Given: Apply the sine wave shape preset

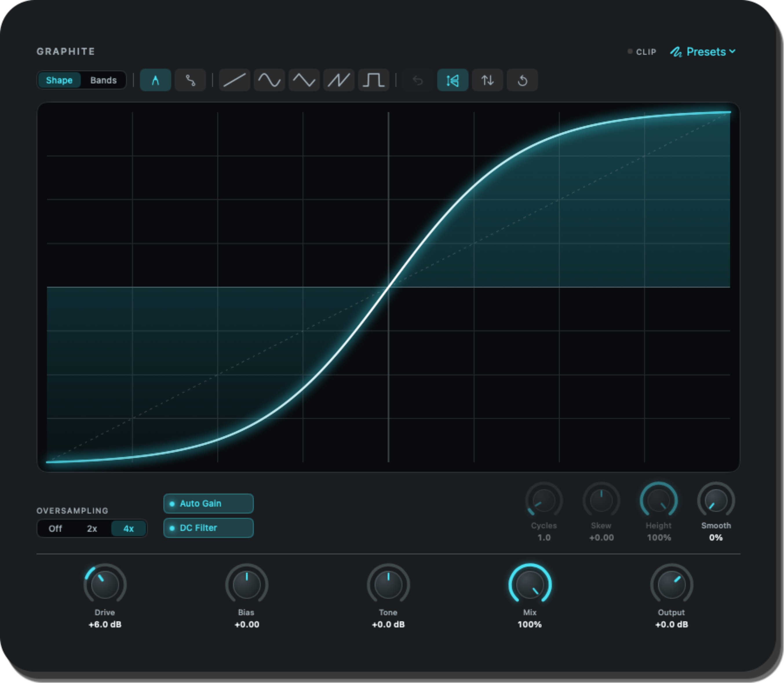Looking at the screenshot, I should 269,81.
